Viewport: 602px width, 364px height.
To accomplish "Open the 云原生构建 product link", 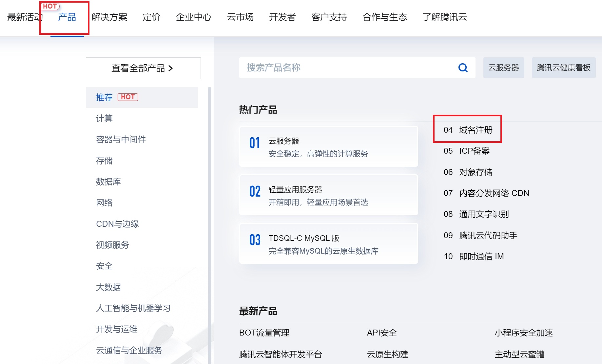I will [x=388, y=354].
